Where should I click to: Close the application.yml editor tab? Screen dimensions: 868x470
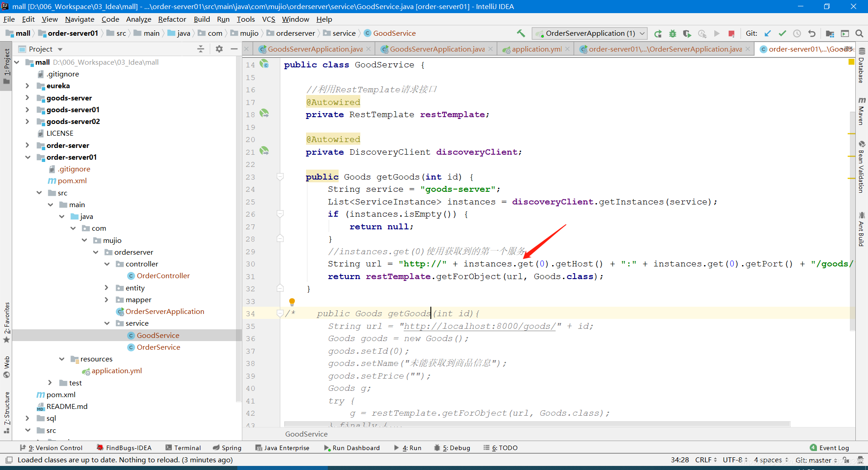click(567, 49)
